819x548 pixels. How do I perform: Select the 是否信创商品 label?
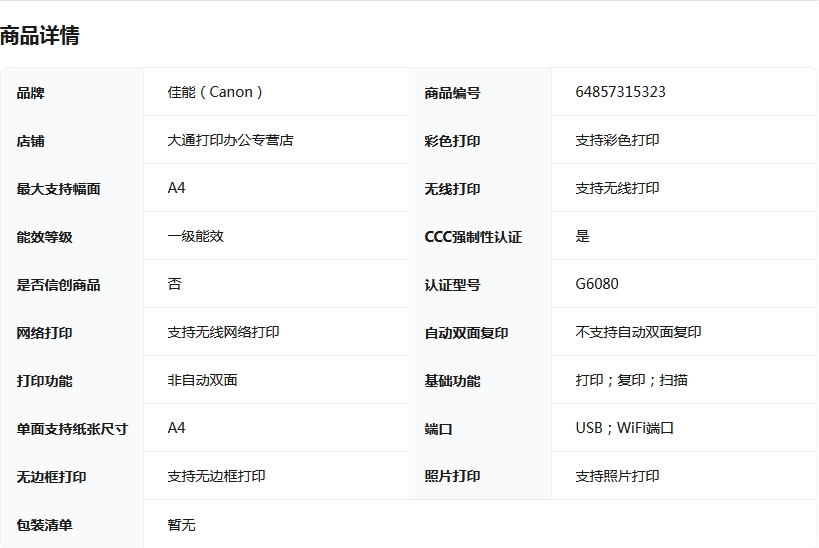58,285
